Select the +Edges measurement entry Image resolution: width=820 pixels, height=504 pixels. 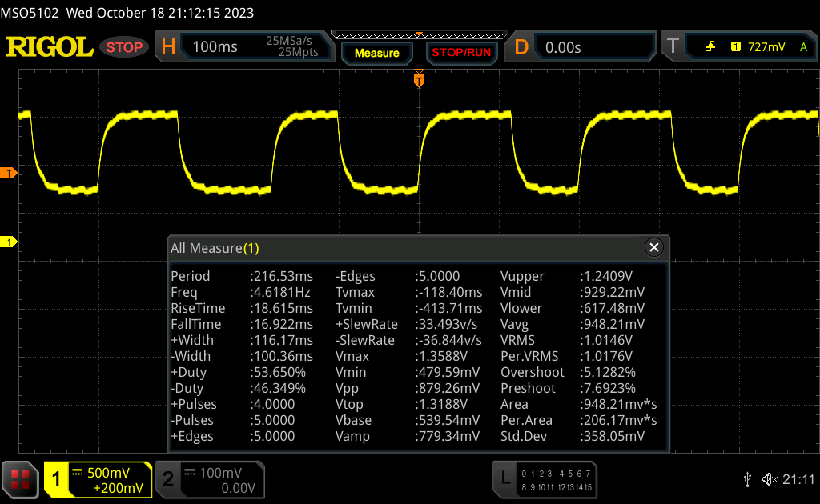[233, 436]
